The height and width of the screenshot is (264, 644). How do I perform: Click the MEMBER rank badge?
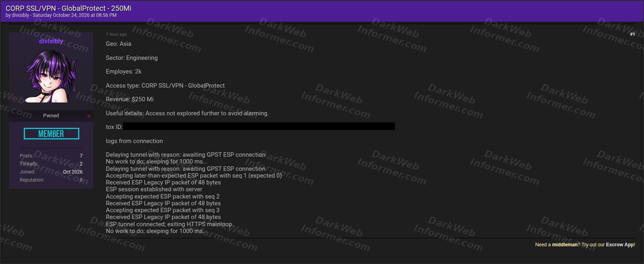pos(51,134)
